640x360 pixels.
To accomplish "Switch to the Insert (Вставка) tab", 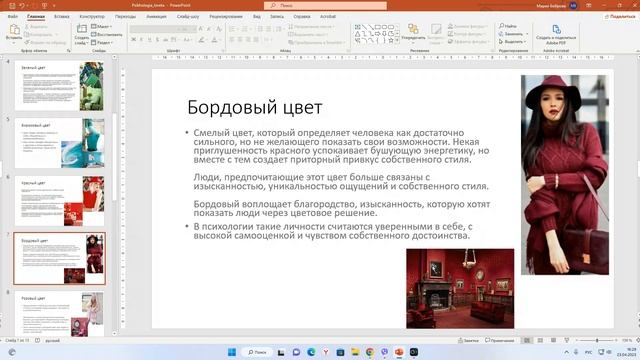I will click(62, 16).
